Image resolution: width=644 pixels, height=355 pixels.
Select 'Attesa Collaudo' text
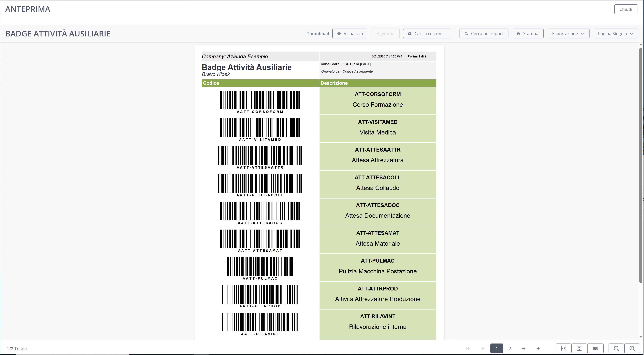(x=377, y=188)
